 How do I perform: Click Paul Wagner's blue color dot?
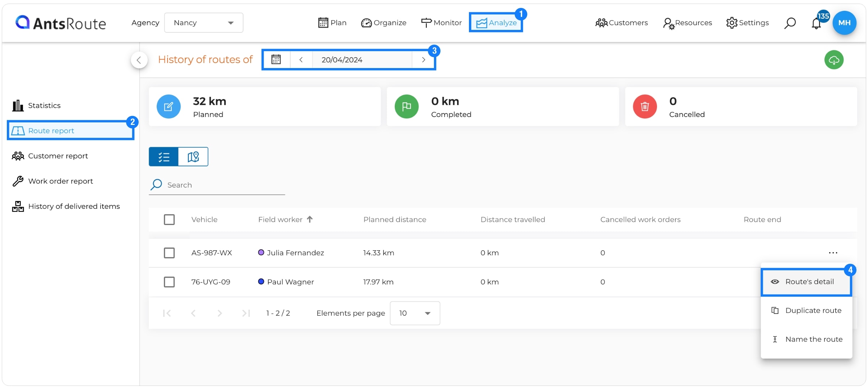[261, 282]
